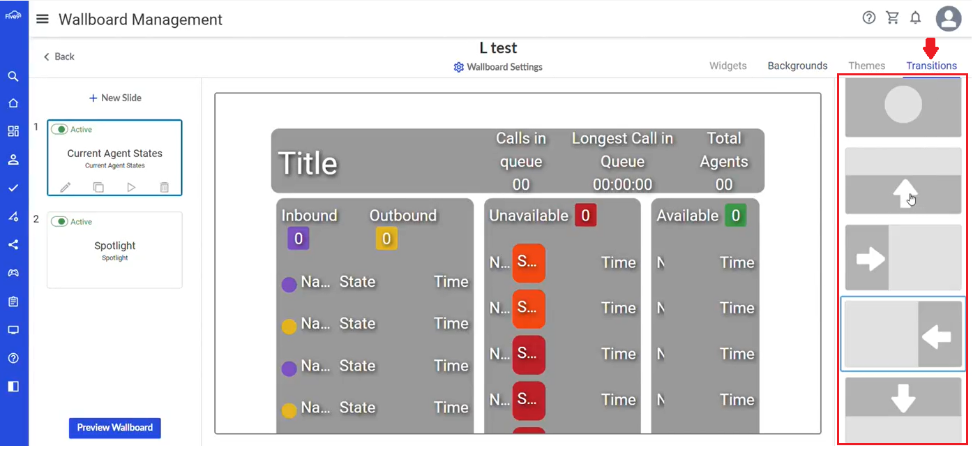
Task: Open help in the top header
Action: point(869,18)
